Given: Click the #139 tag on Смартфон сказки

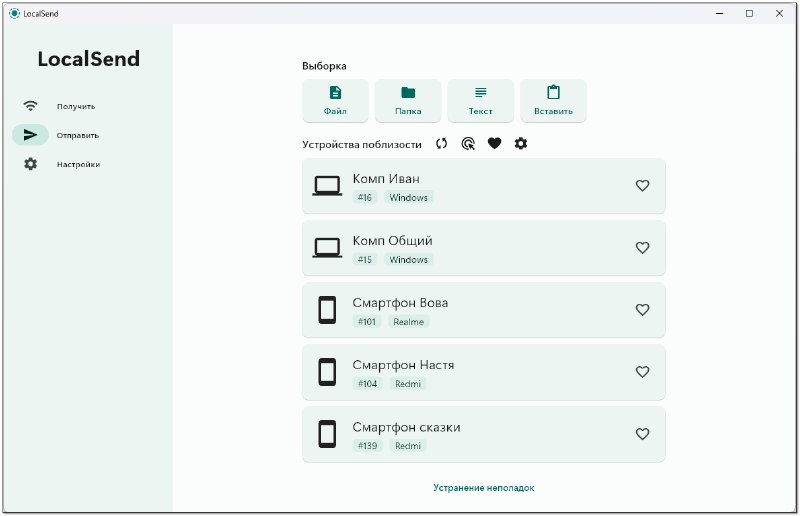Looking at the screenshot, I should pyautogui.click(x=367, y=446).
